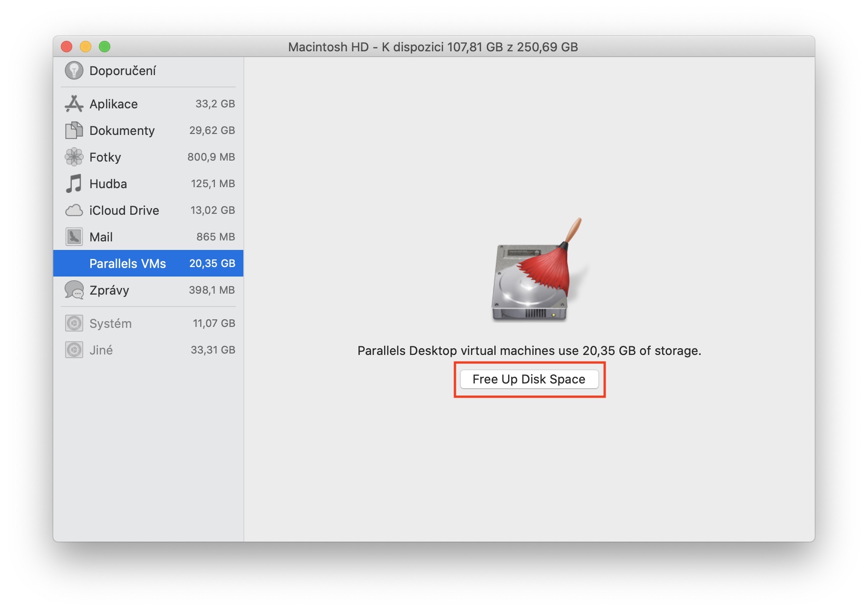Click the 29,62 GB Dokumenty size value
Viewport: 868px width, 612px height.
click(212, 130)
